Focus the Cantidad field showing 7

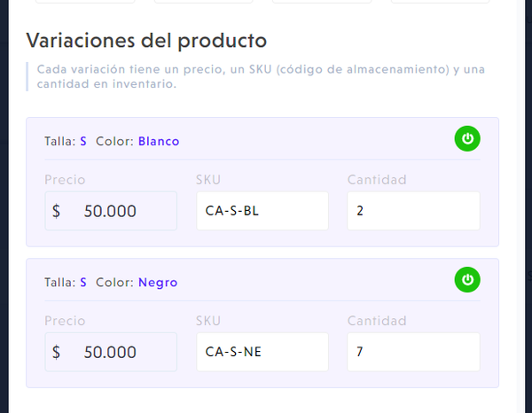click(413, 352)
